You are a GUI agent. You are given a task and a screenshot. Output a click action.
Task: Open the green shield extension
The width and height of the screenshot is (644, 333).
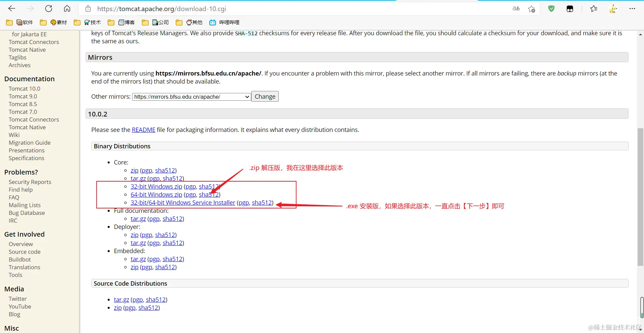click(551, 9)
